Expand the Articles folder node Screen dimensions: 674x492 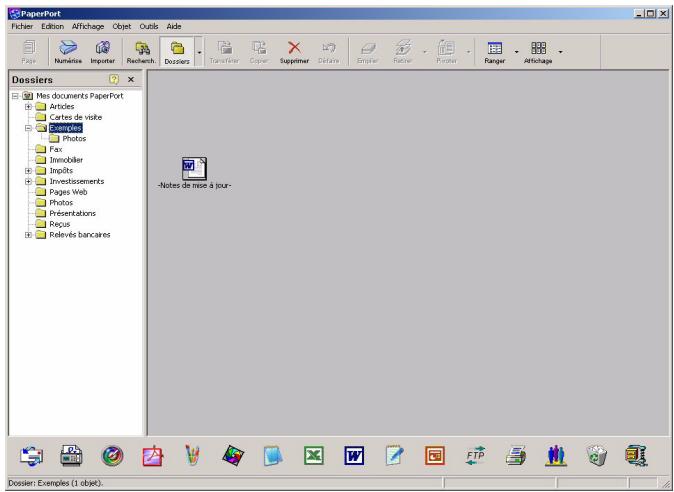pos(28,107)
